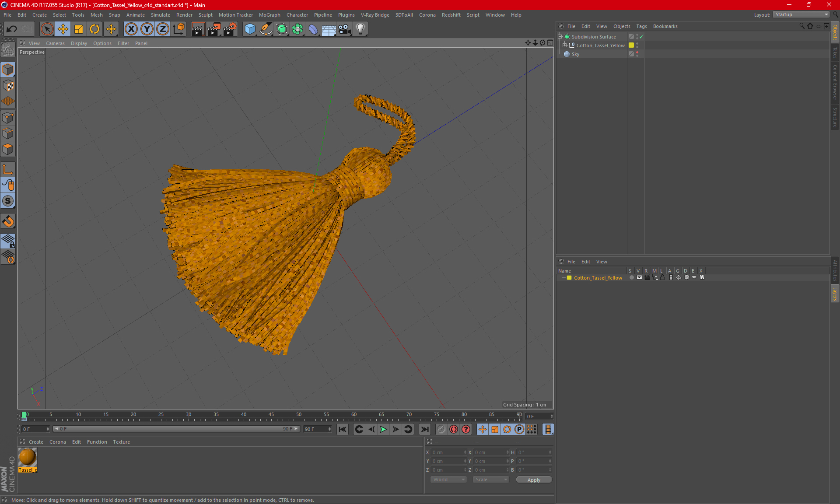Toggle X axis lock
The image size is (840, 504).
pos(131,29)
